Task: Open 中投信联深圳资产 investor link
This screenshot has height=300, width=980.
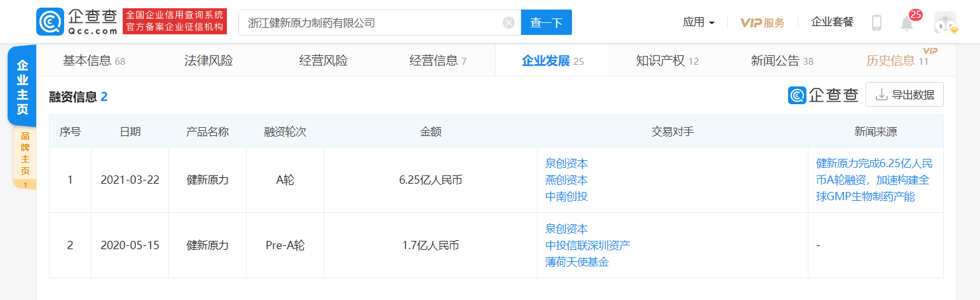Action: click(x=588, y=245)
